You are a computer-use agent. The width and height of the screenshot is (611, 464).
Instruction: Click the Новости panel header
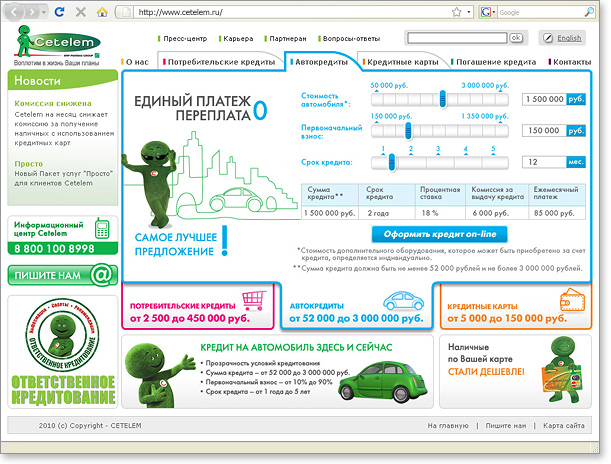point(63,80)
